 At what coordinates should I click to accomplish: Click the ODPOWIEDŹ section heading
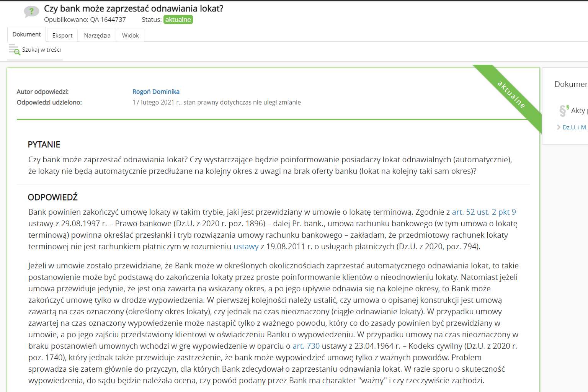(x=52, y=198)
